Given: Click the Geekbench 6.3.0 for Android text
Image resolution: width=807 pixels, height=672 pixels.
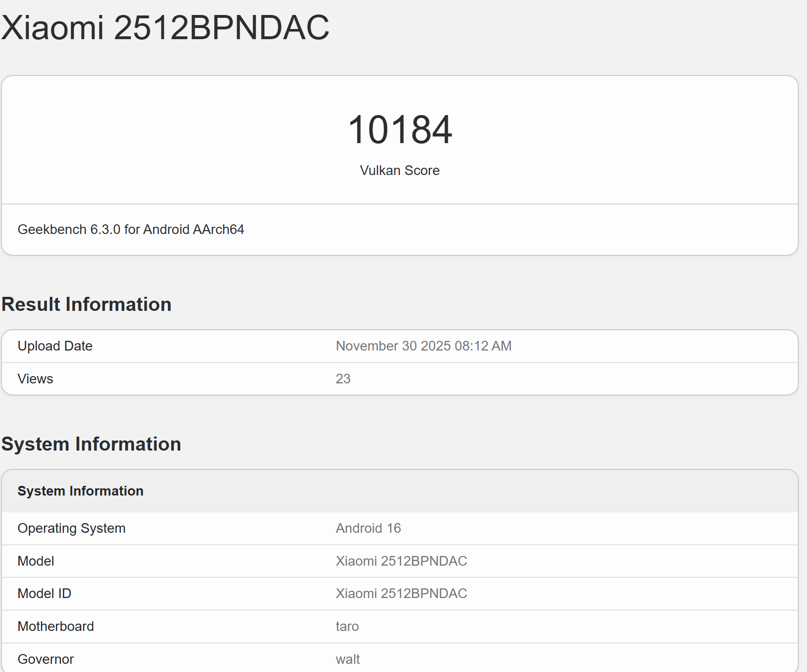Looking at the screenshot, I should 131,229.
